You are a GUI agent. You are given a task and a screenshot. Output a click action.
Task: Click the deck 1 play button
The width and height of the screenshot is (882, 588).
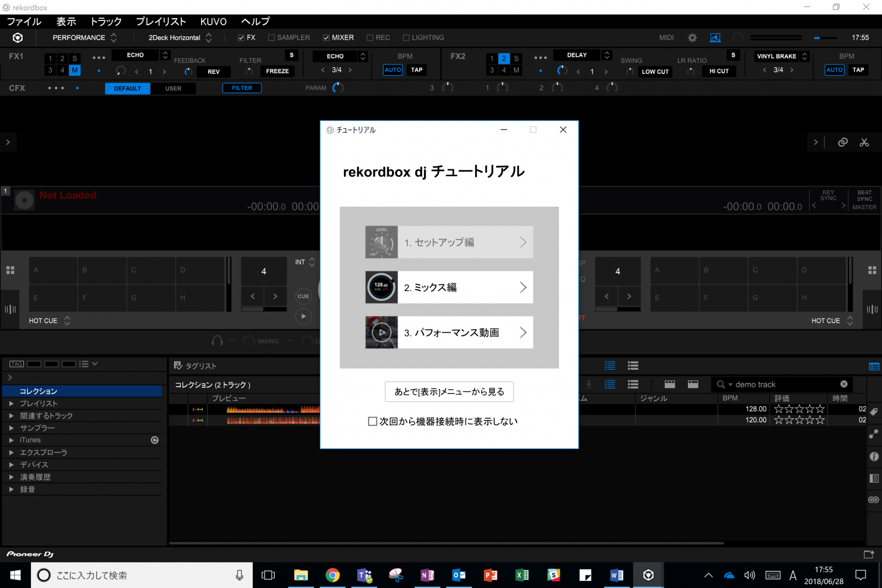point(303,316)
